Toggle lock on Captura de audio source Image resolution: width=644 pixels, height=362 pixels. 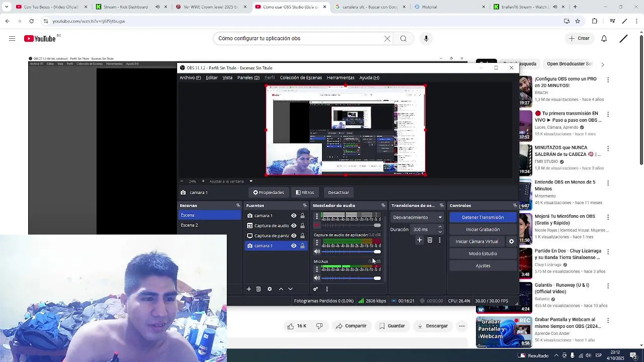coord(302,226)
